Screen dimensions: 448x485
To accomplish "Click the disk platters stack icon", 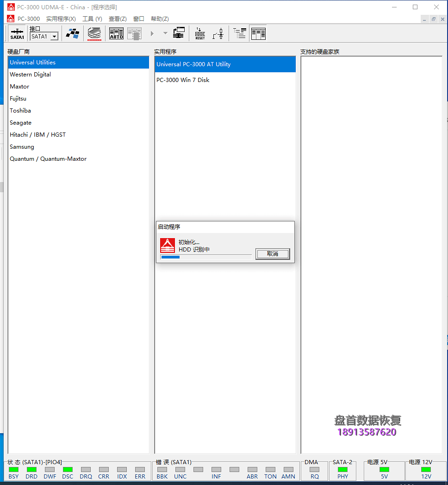I will [94, 33].
